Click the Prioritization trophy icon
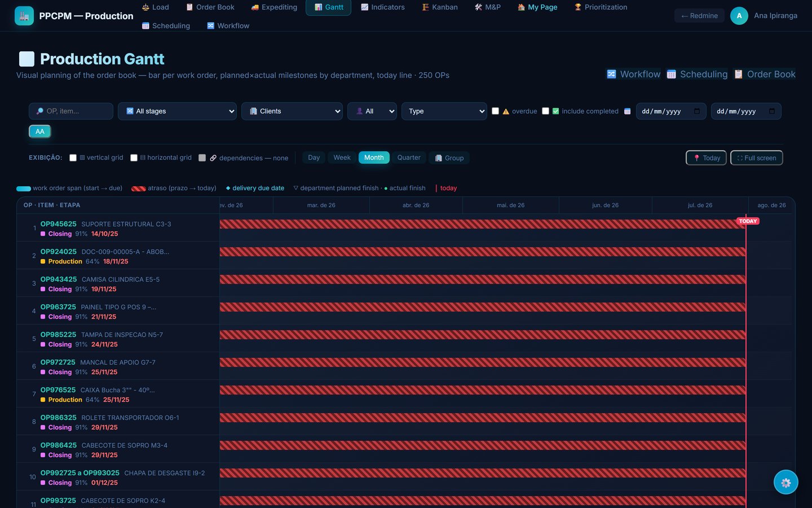This screenshot has width=812, height=508. click(578, 7)
